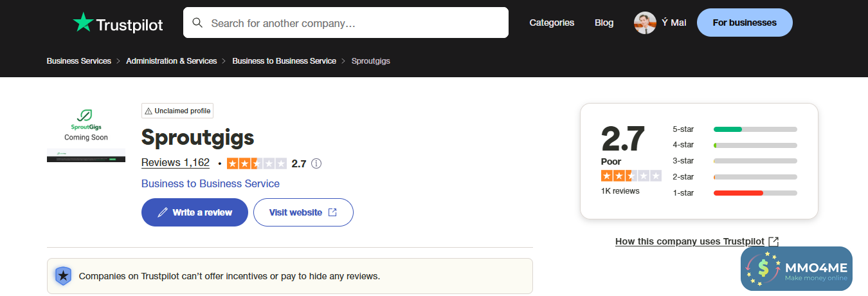The image size is (868, 296).
Task: Toggle the 3-star rating filter row
Action: coord(734,161)
